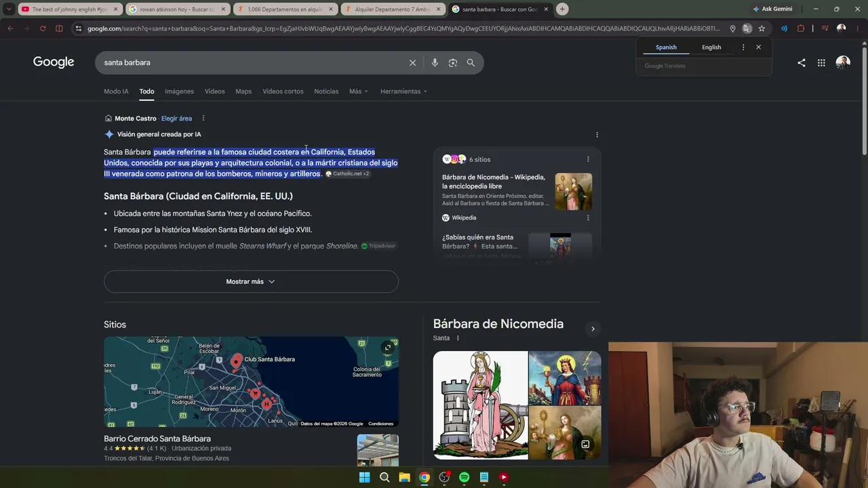Viewport: 868px width, 488px height.
Task: Switch to the Modo IA tab
Action: (116, 91)
